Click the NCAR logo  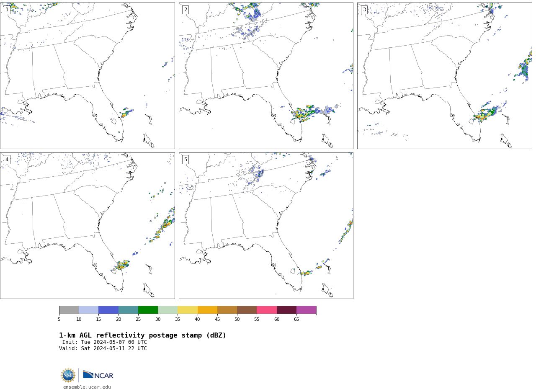click(x=98, y=375)
